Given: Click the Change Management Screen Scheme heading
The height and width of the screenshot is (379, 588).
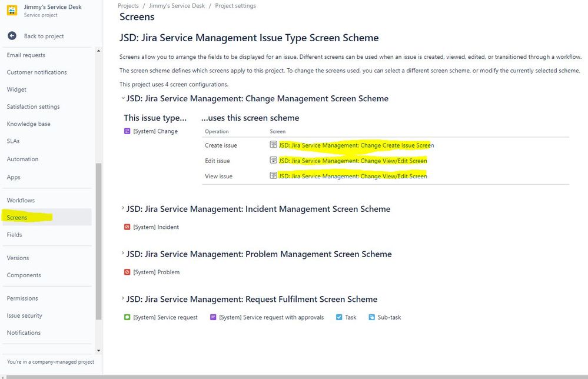Looking at the screenshot, I should (x=257, y=99).
